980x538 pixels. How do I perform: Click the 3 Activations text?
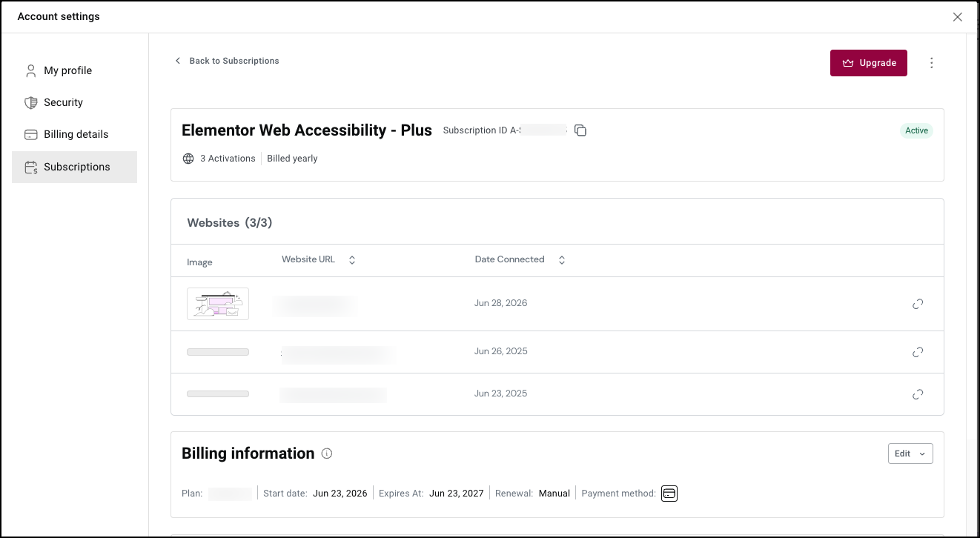pyautogui.click(x=228, y=159)
